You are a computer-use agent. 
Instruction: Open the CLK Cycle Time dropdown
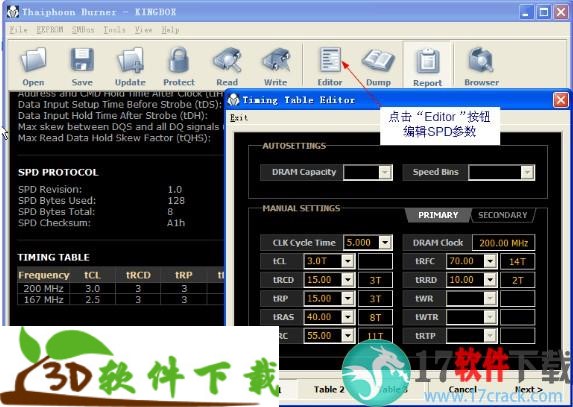click(385, 243)
